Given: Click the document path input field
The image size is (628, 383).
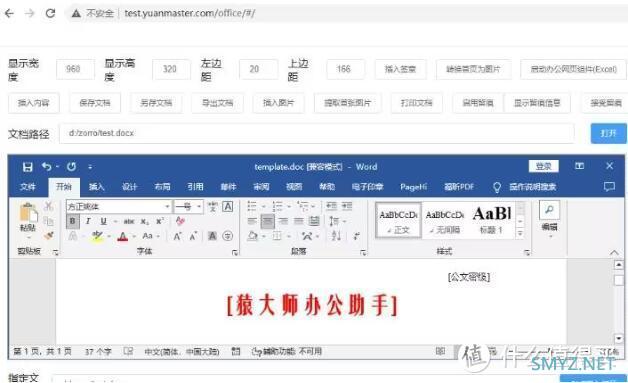Looking at the screenshot, I should (316, 133).
